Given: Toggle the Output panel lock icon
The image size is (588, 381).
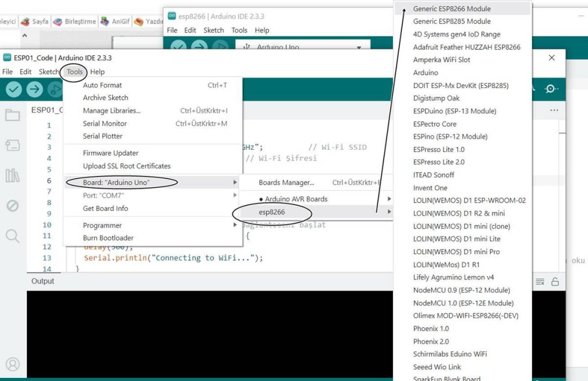Looking at the screenshot, I should 555,282.
